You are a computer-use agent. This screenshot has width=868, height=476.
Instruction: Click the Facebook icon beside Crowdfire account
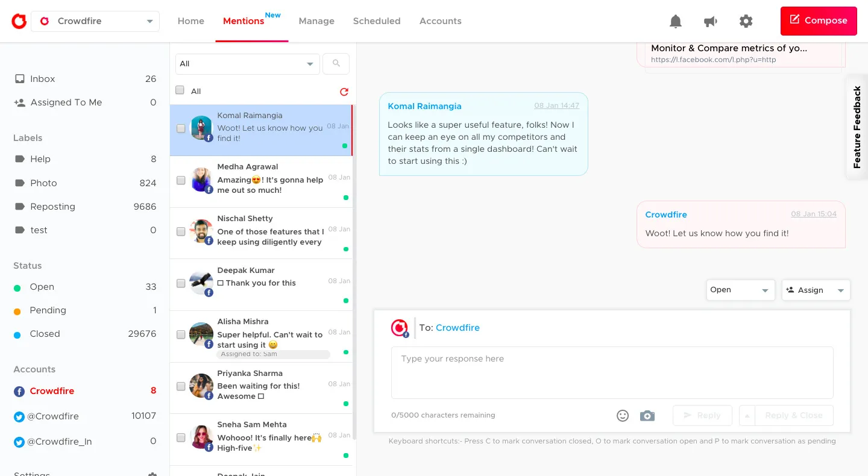point(19,392)
